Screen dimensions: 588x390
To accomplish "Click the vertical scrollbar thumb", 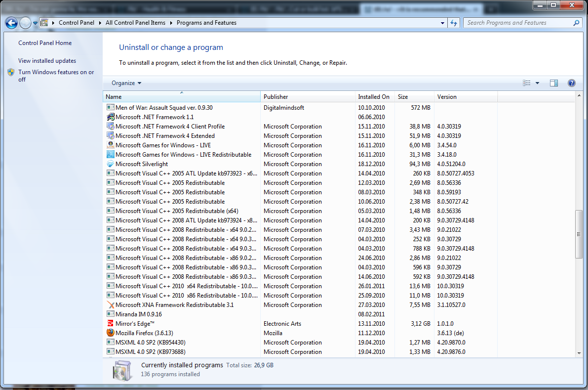I will tap(579, 234).
